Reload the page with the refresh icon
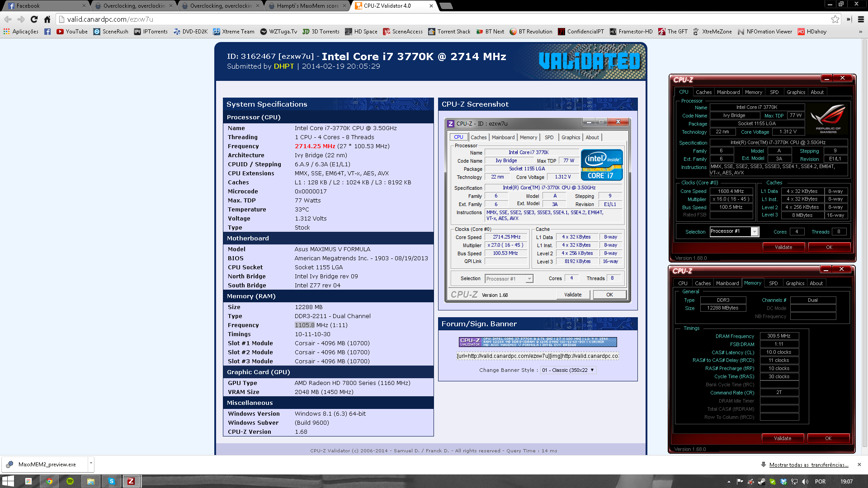Viewport: 868px width, 488px height. [x=34, y=19]
